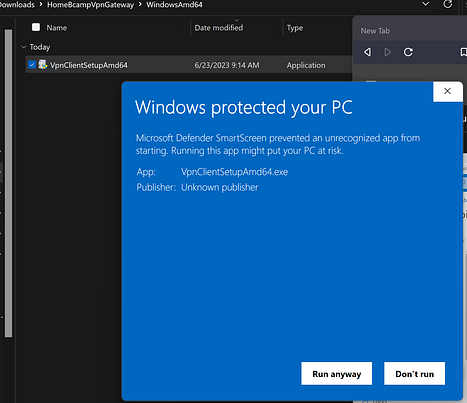
Task: Sort files by Name column header
Action: pyautogui.click(x=57, y=28)
